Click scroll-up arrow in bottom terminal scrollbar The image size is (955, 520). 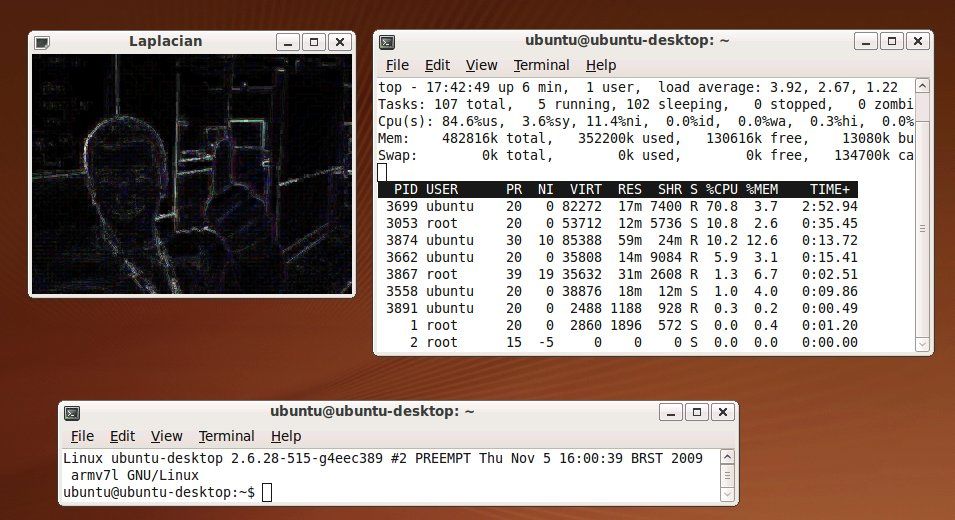coord(727,457)
